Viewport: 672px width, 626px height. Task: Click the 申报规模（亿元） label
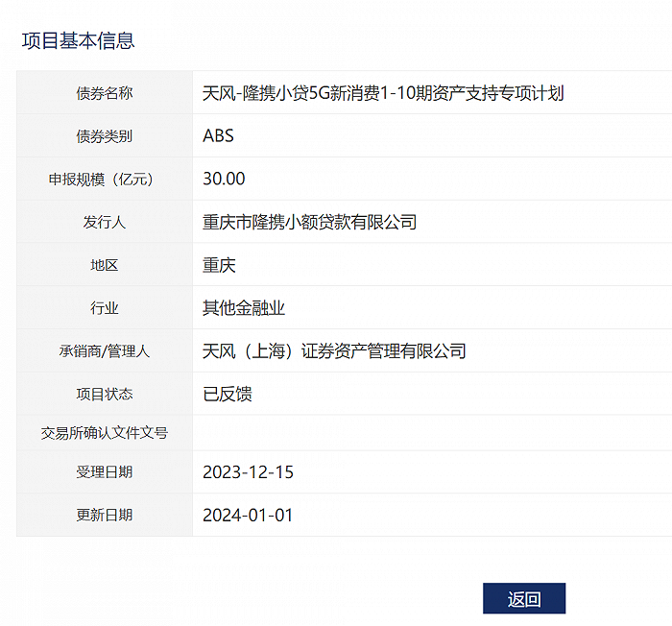(x=101, y=179)
